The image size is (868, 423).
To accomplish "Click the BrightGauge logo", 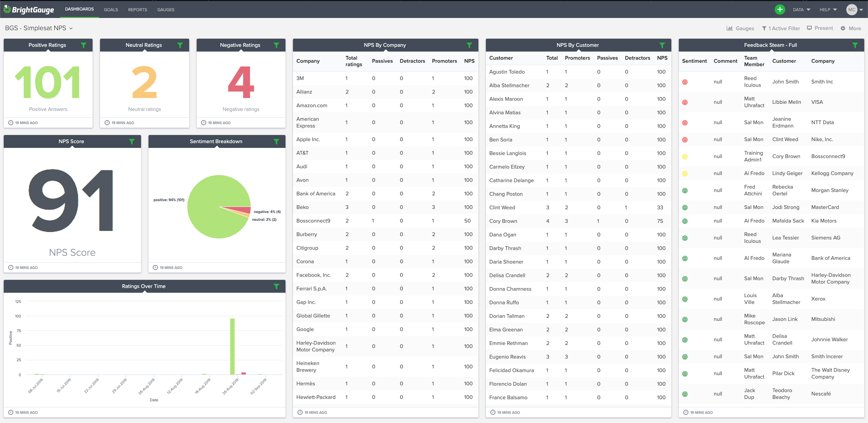I will pos(29,9).
